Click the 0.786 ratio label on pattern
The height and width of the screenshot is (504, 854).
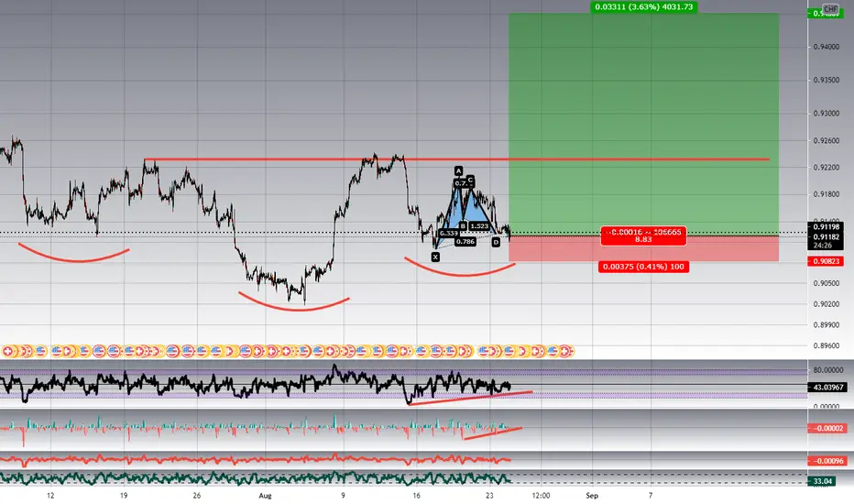pyautogui.click(x=465, y=241)
